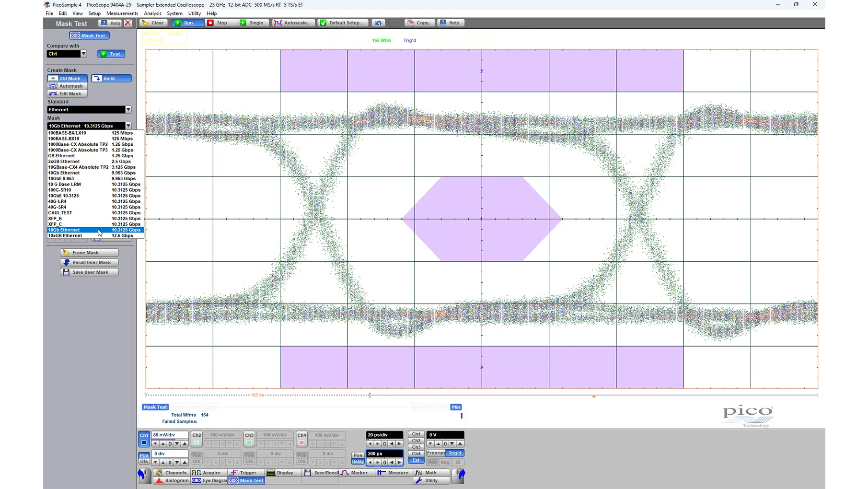This screenshot has width=868, height=489.
Task: Open the File menu
Action: tap(49, 13)
